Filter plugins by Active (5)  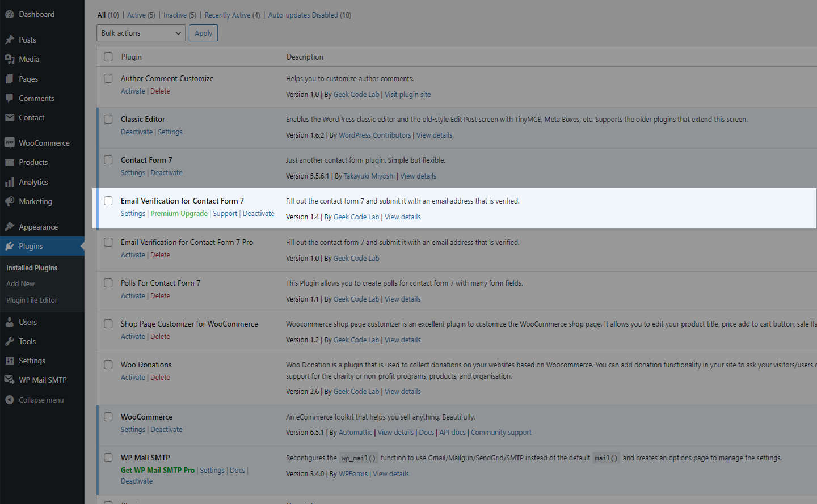tap(141, 15)
